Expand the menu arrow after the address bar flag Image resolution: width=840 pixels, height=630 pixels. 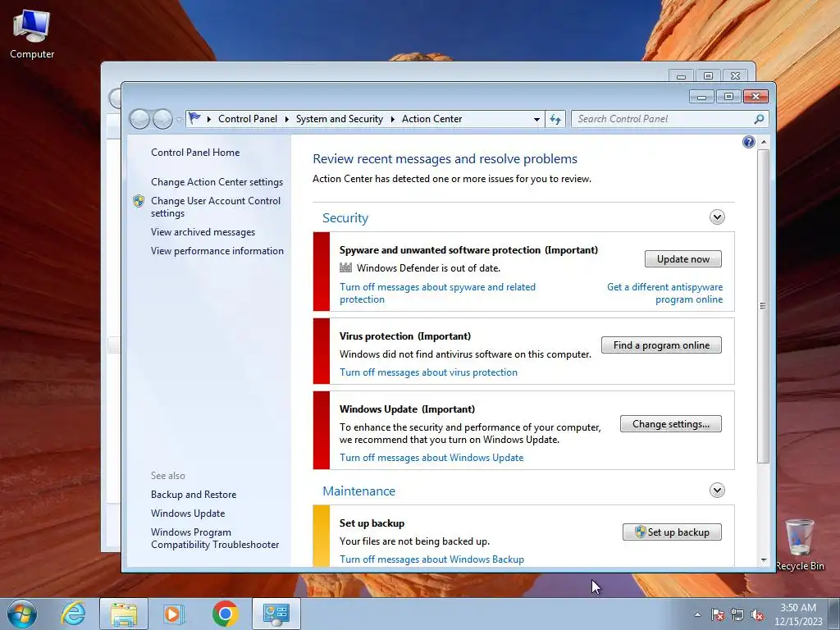coord(209,119)
